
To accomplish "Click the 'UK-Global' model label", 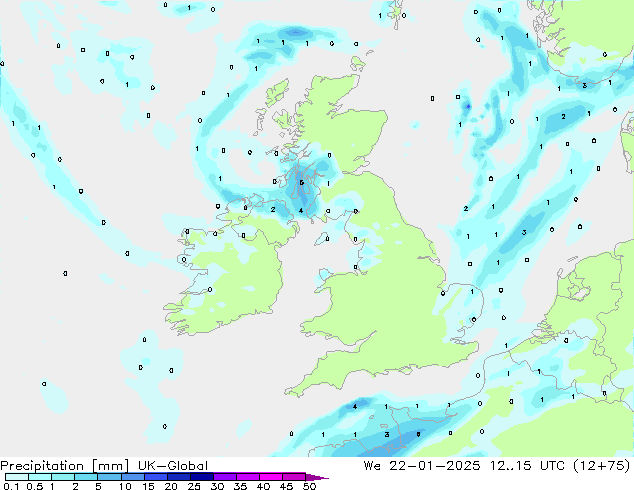I will point(173,466).
